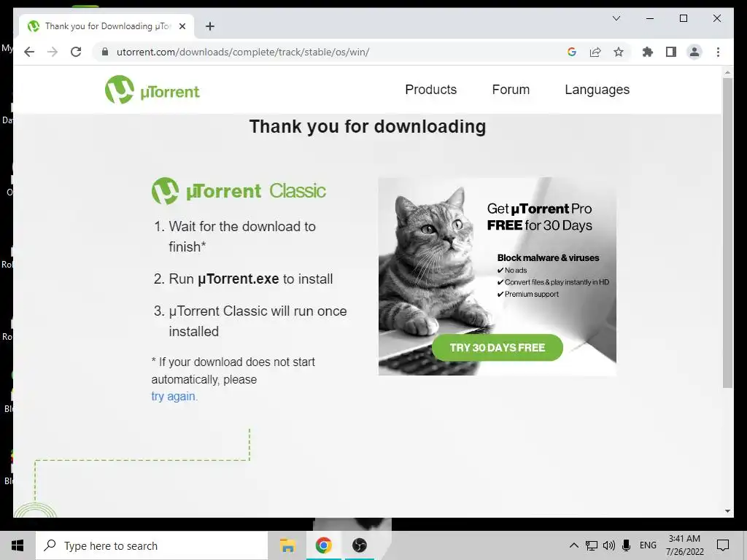Open the OBS Studio taskbar icon
The width and height of the screenshot is (747, 560).
pos(359,545)
